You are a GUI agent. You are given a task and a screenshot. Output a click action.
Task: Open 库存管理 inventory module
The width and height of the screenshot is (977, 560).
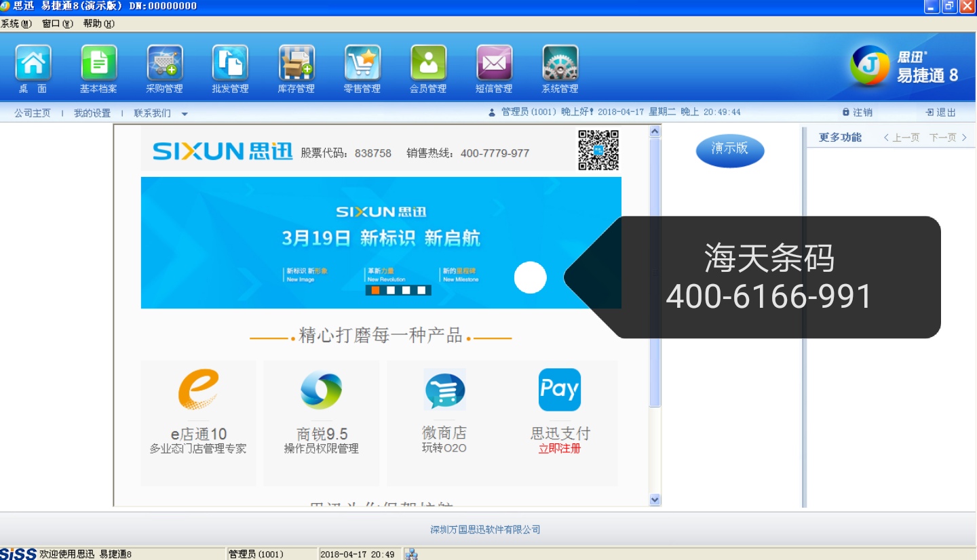click(x=296, y=64)
